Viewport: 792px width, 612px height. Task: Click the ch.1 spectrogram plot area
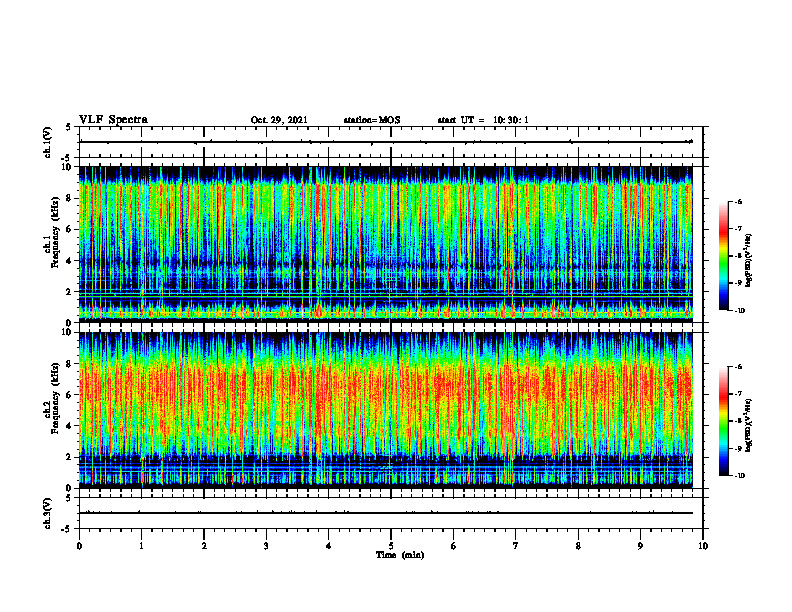[385, 244]
